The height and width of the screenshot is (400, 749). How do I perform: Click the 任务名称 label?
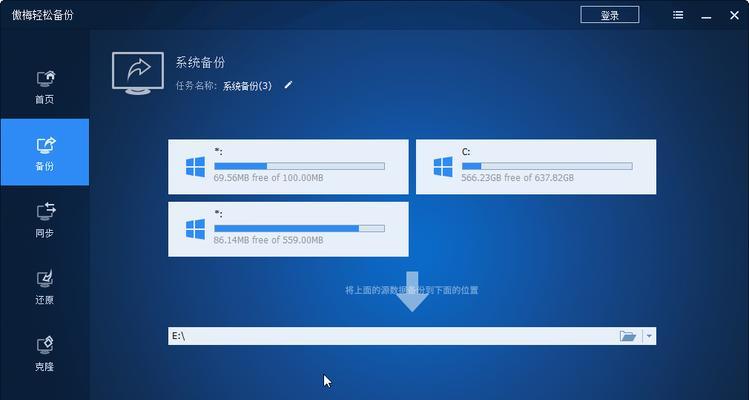196,86
